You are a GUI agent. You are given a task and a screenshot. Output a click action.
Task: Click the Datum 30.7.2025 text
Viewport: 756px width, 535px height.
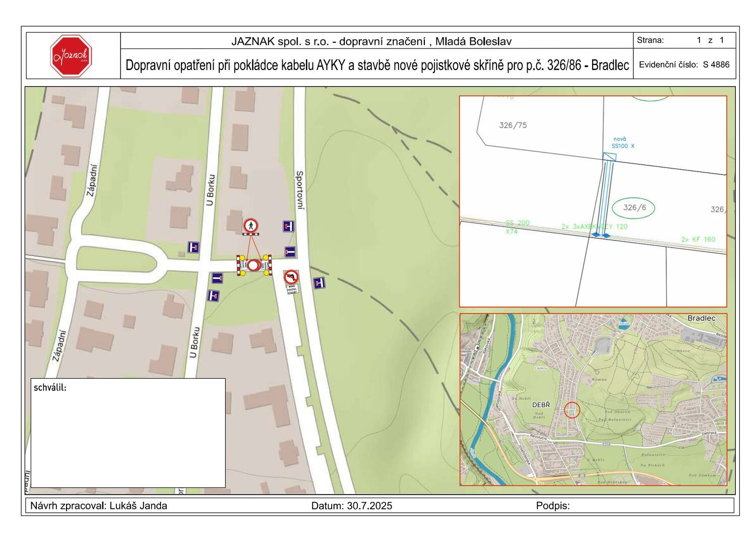click(351, 506)
